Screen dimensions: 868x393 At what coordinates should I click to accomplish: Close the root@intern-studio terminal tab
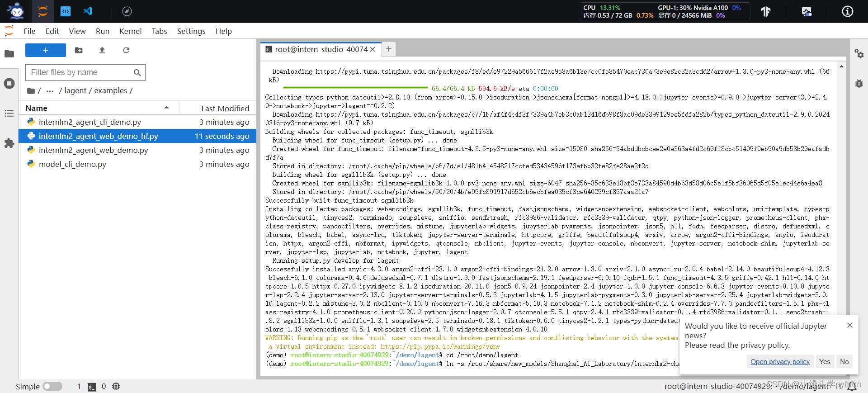tap(373, 49)
